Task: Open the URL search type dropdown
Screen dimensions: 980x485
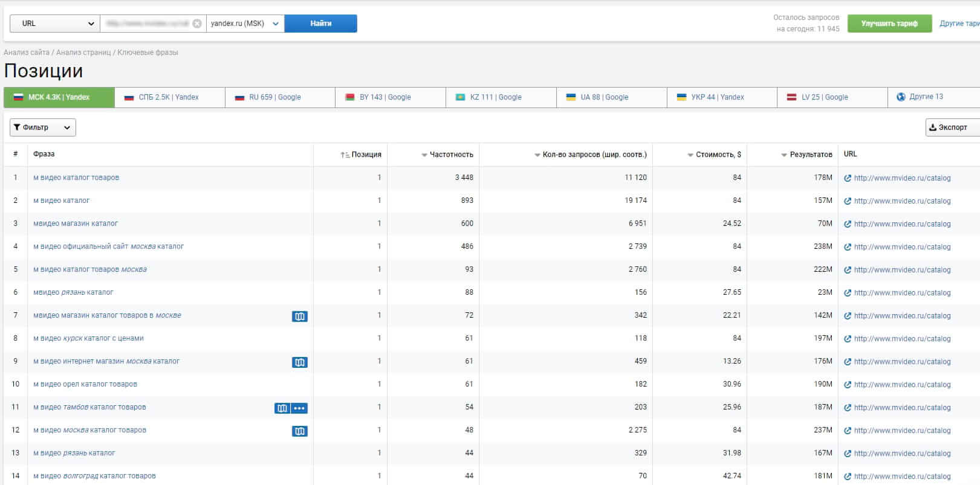Action: 54,24
